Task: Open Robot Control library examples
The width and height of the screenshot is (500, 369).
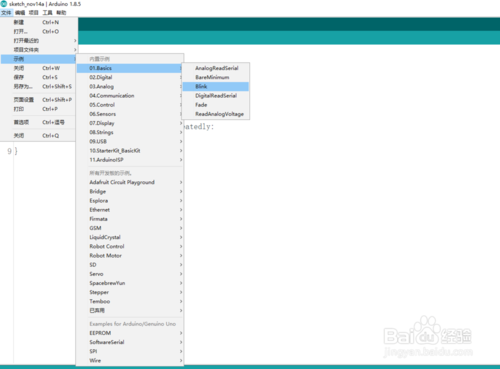Action: (130, 246)
